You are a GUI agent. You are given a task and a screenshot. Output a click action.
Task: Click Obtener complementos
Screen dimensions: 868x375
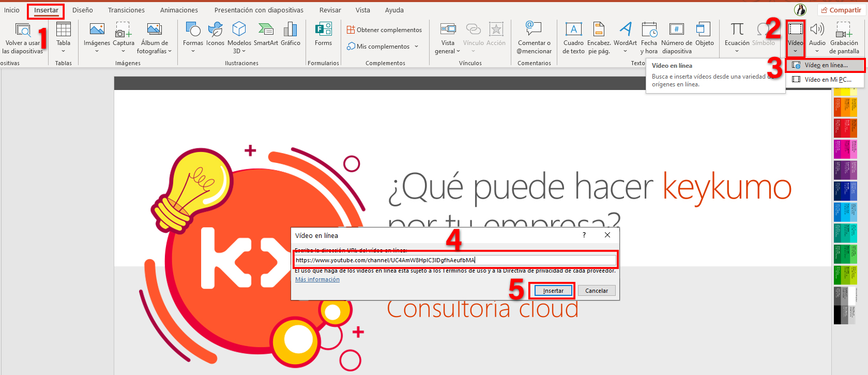(384, 30)
